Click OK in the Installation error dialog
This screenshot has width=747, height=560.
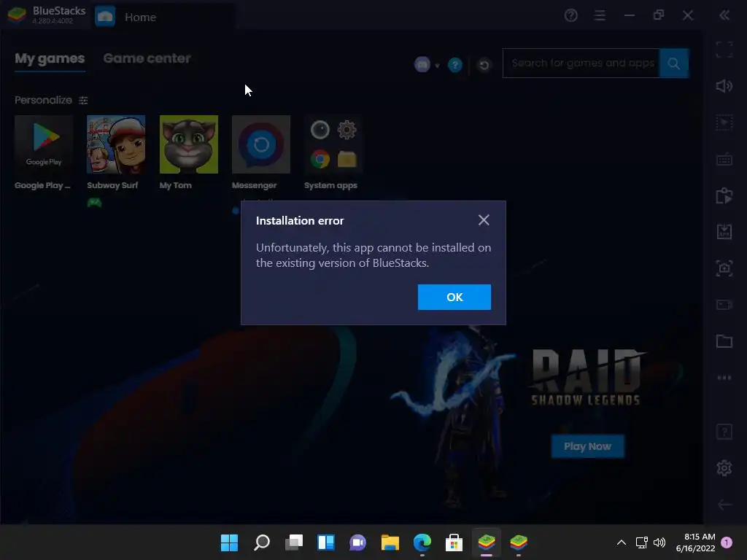(454, 297)
